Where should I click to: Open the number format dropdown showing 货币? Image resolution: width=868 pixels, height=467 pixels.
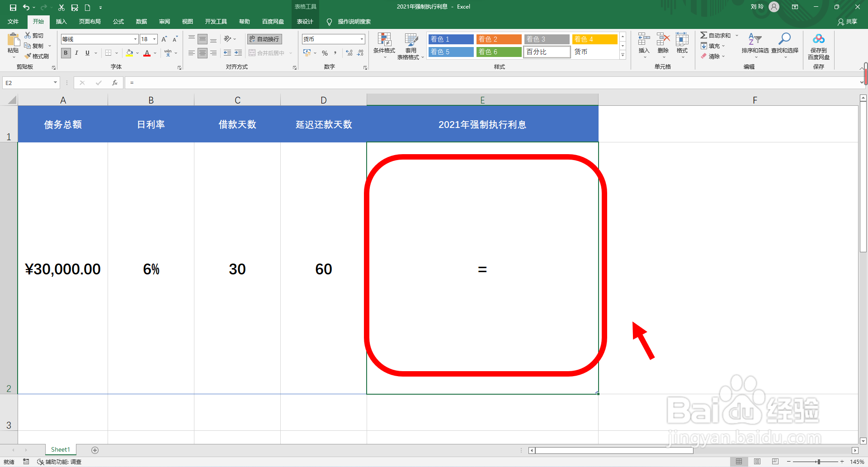362,39
